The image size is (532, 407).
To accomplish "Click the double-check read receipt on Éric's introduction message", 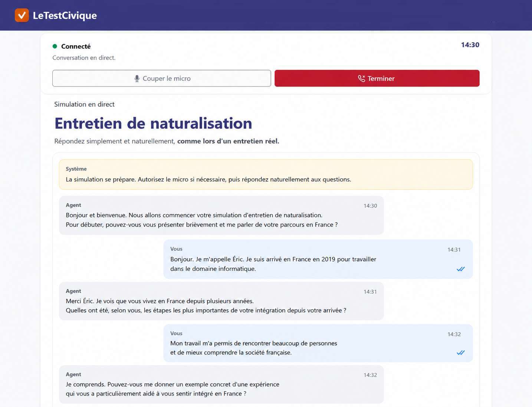I will [460, 269].
